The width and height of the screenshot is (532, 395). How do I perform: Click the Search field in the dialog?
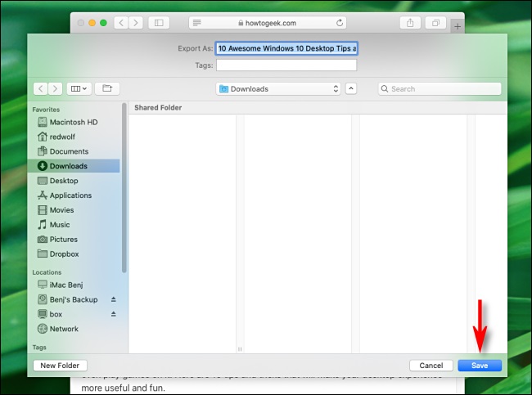(440, 89)
